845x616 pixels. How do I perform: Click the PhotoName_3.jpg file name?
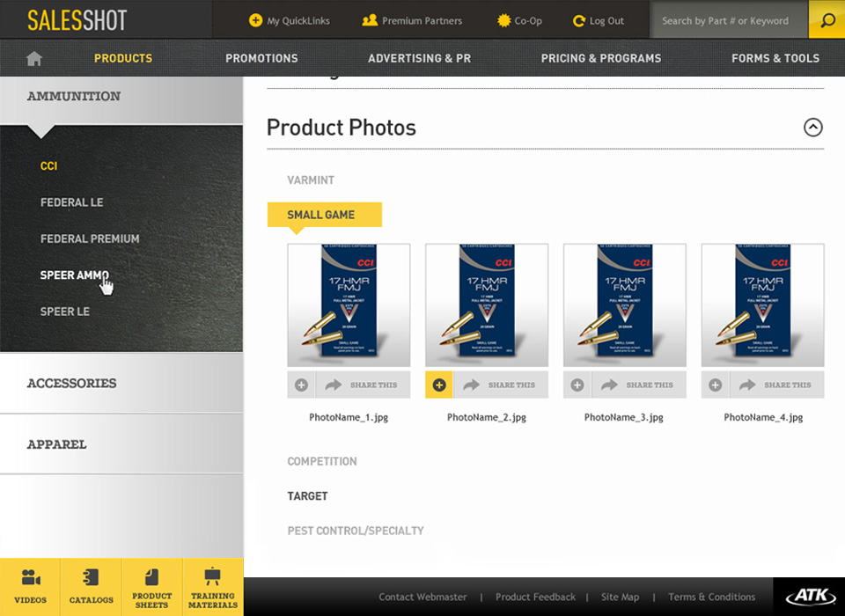pos(624,417)
